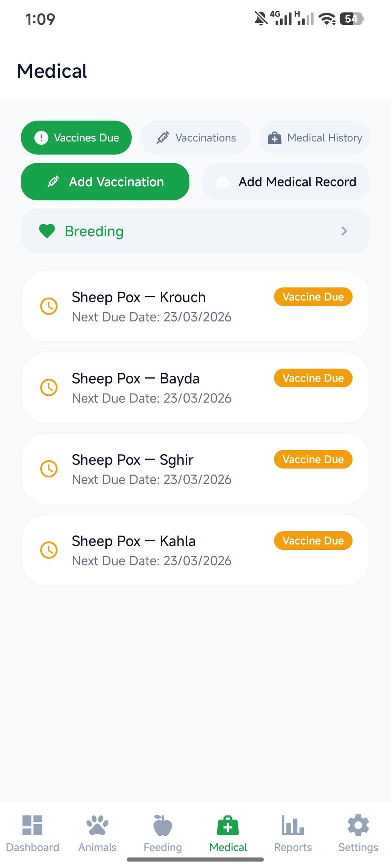Tap the clock icon beside Krouch
The height and width of the screenshot is (868, 391).
49,306
